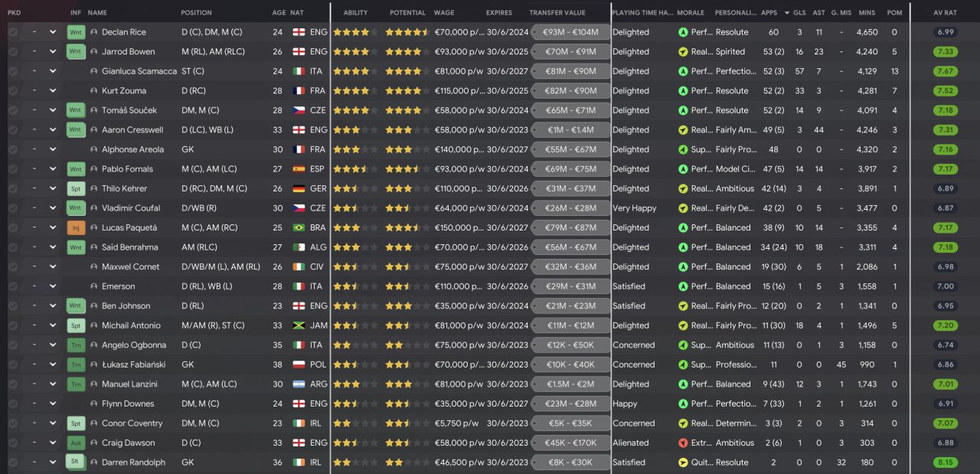Click Darren Randolph's 8.15 average rating badge

[946, 463]
